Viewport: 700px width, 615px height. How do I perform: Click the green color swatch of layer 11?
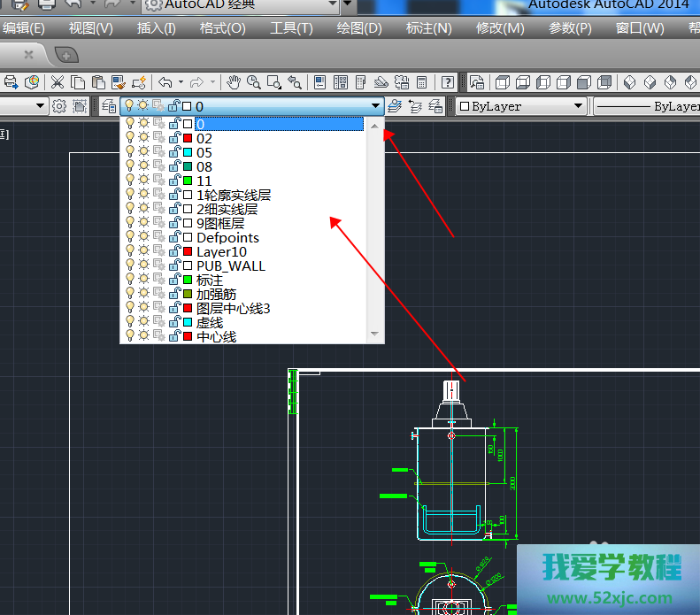(188, 181)
